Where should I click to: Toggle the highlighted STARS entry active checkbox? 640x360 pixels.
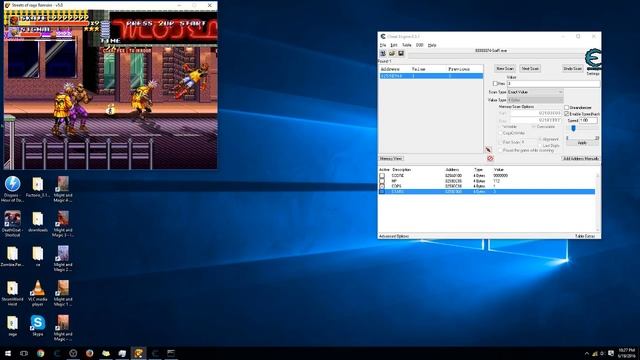[382, 191]
